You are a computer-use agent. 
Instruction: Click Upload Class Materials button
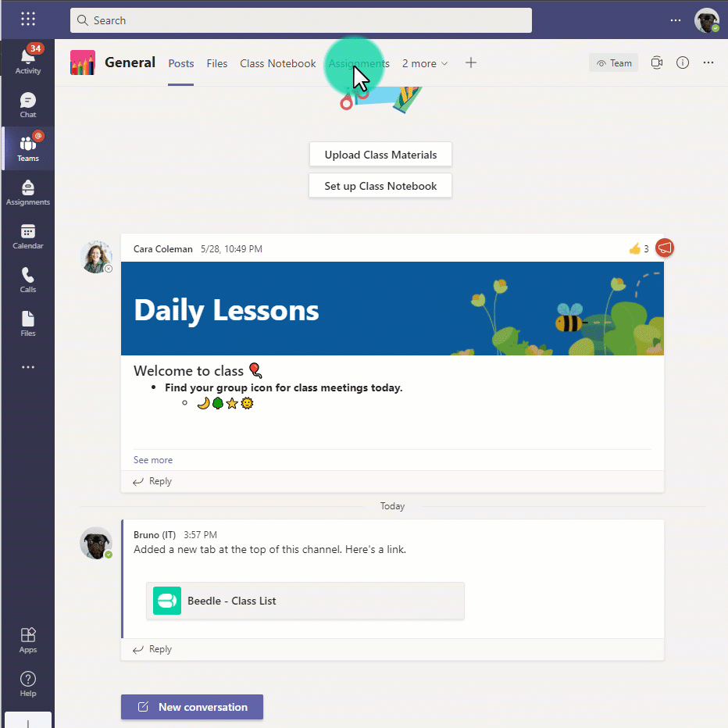(x=380, y=155)
